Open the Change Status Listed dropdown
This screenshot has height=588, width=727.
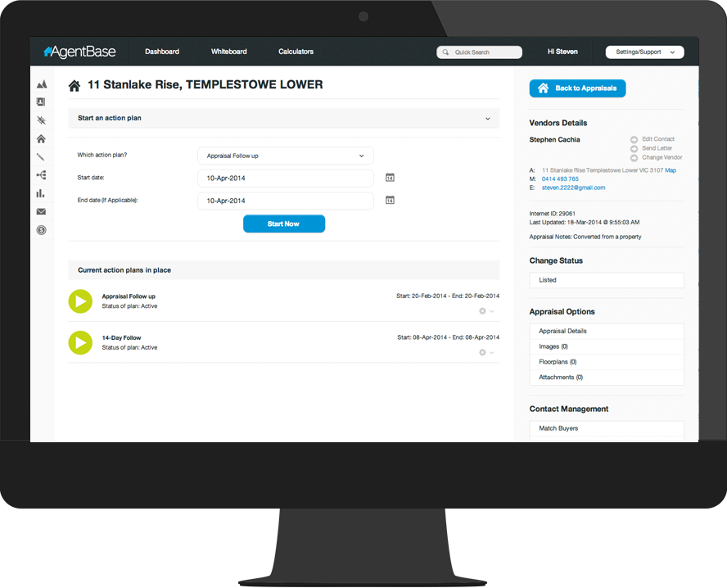tap(607, 280)
